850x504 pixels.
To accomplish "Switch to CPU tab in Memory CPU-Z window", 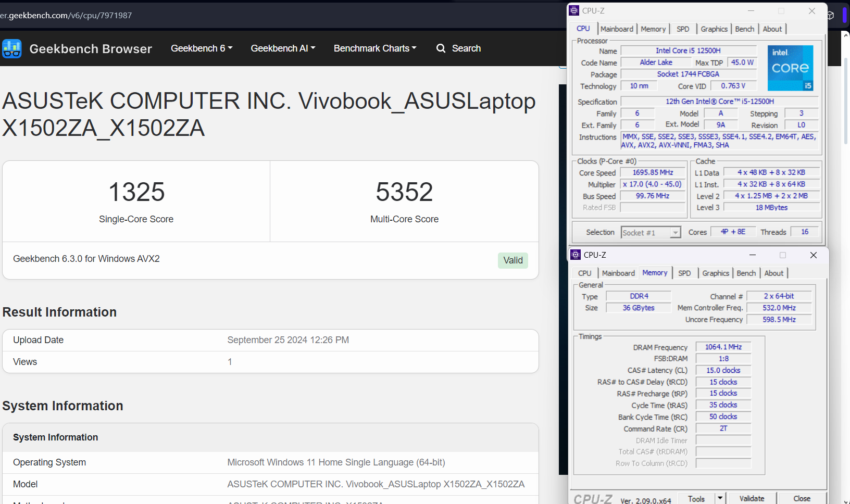I will pos(585,273).
